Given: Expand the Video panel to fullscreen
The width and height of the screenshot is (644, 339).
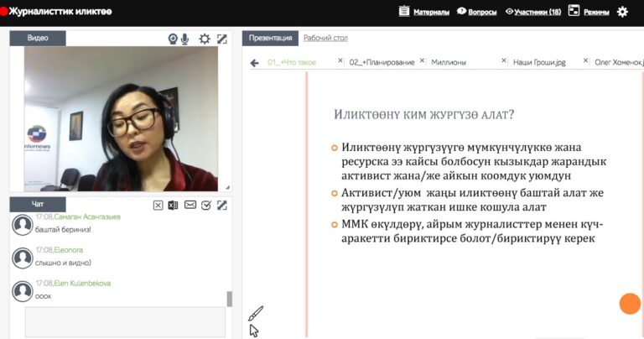Looking at the screenshot, I should tap(221, 39).
